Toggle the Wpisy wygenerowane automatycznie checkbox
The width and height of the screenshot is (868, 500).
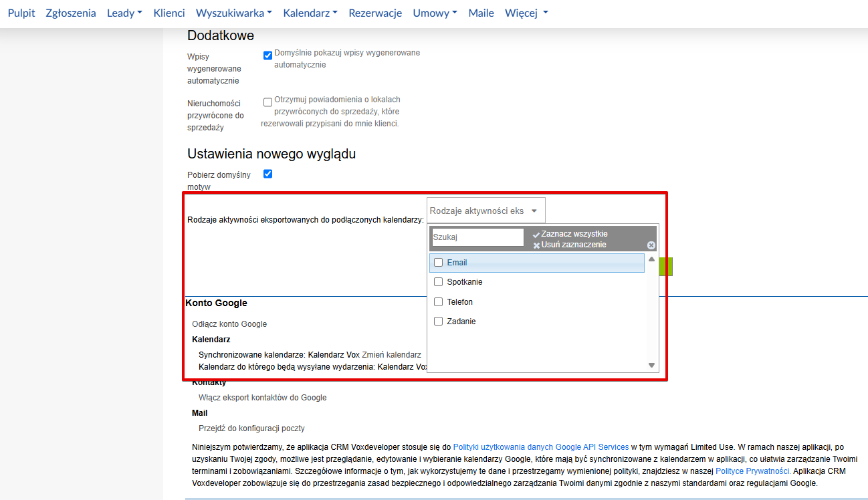pos(268,55)
